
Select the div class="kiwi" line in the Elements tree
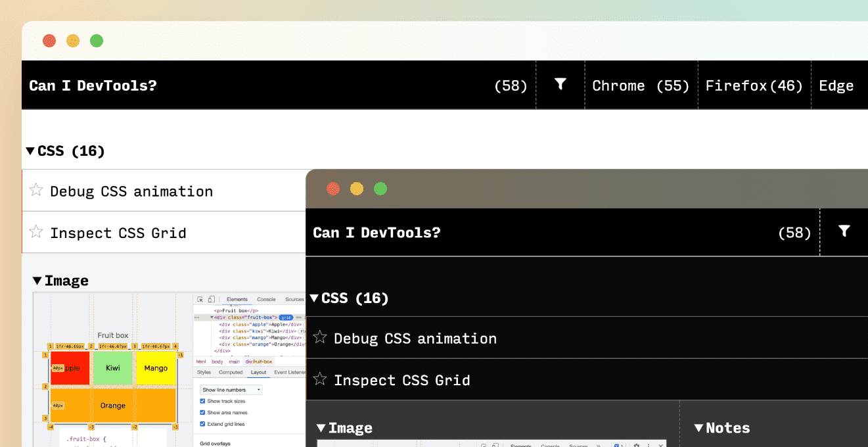258,331
